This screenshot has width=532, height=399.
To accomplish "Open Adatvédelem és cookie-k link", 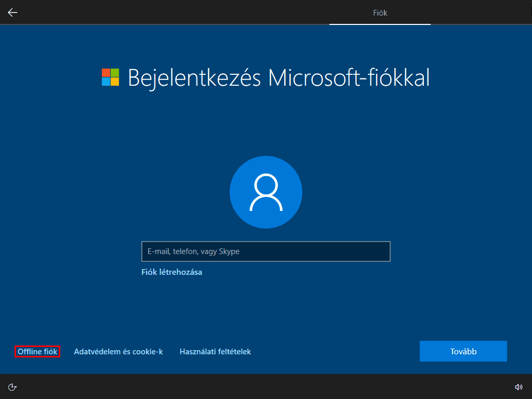I will click(118, 352).
